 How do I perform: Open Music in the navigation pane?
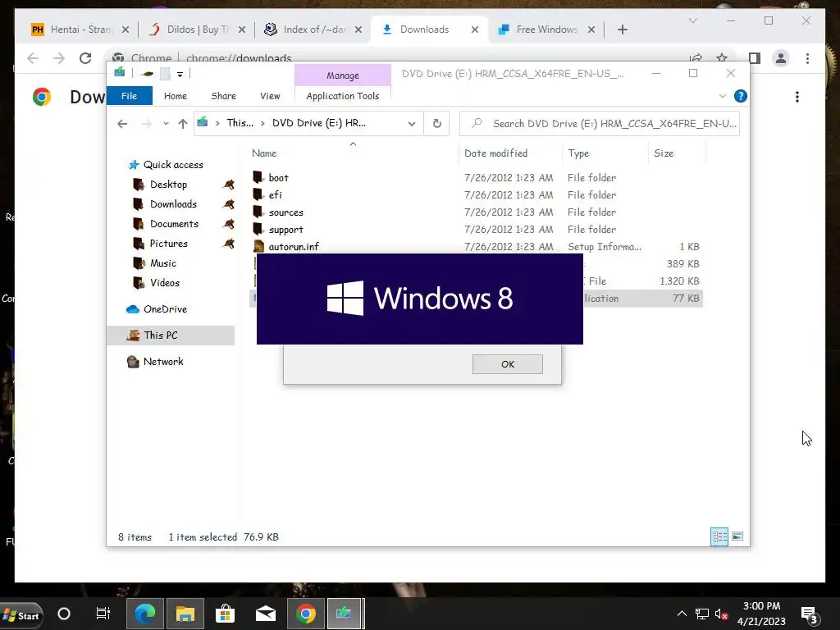point(163,263)
